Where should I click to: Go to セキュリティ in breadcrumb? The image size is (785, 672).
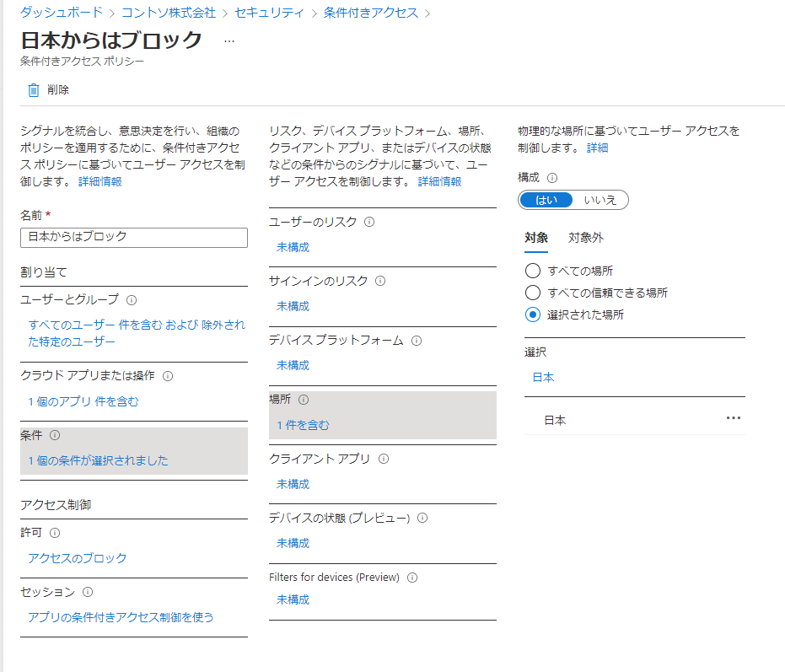269,13
